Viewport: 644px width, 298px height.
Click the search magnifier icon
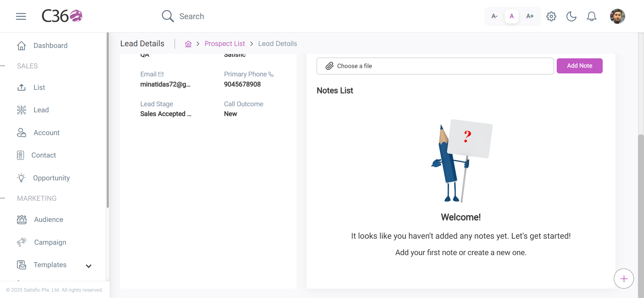click(168, 16)
